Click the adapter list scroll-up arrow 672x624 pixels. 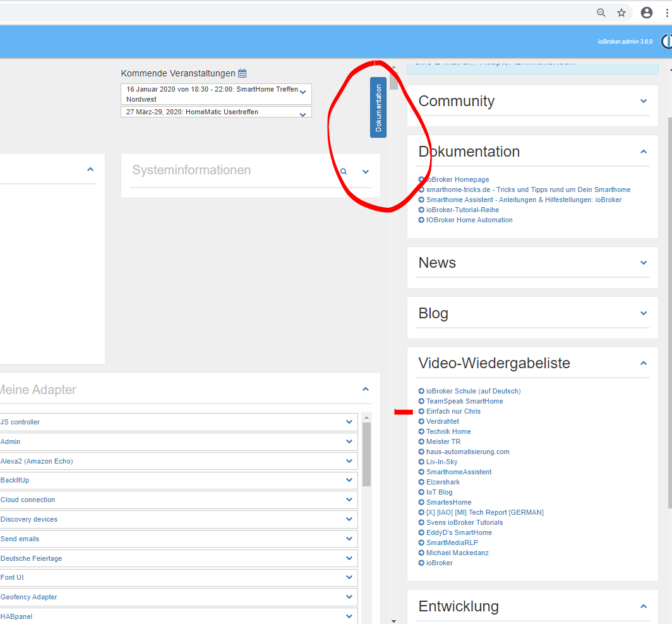pyautogui.click(x=366, y=417)
